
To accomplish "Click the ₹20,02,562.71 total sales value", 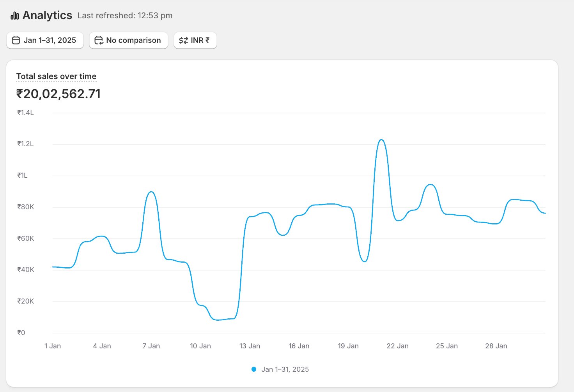I will (58, 94).
